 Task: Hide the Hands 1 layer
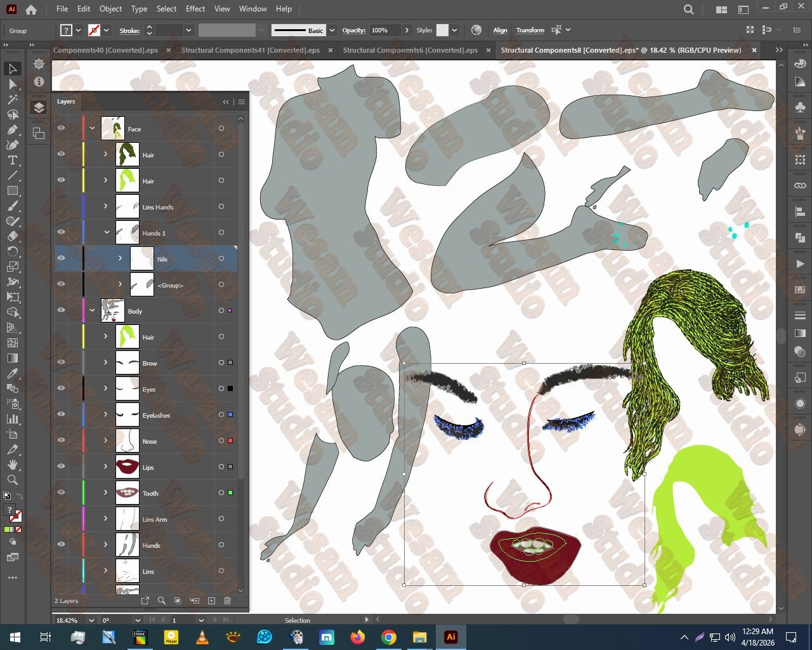pyautogui.click(x=62, y=233)
